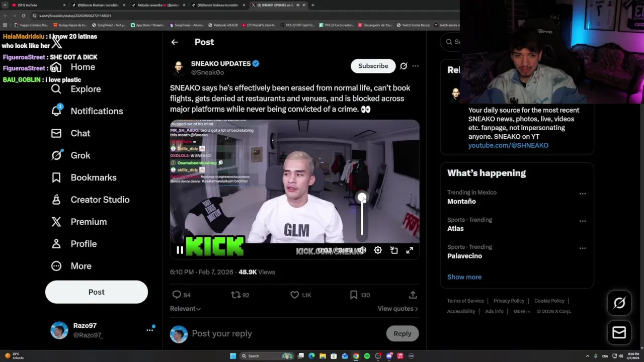Click the floating Grok button
Viewport: 644px width, 362px height.
pos(619,303)
